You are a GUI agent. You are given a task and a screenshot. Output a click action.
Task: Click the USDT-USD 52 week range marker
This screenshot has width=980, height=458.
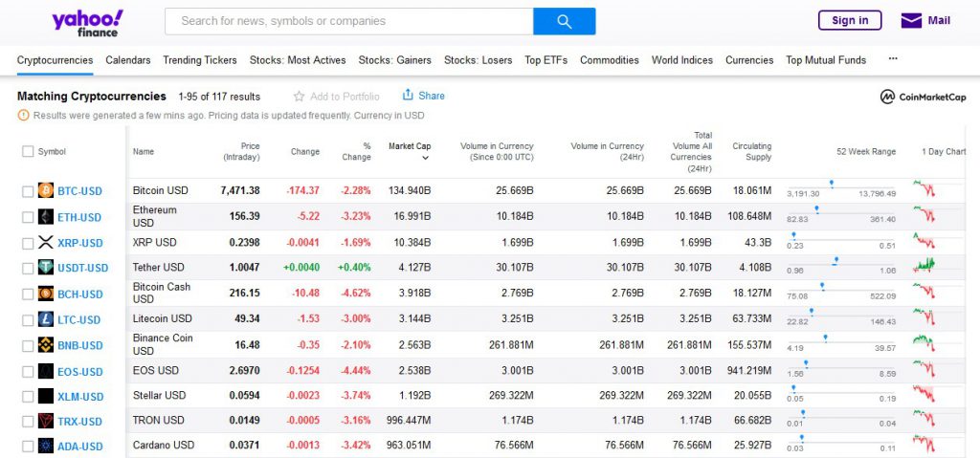835,260
